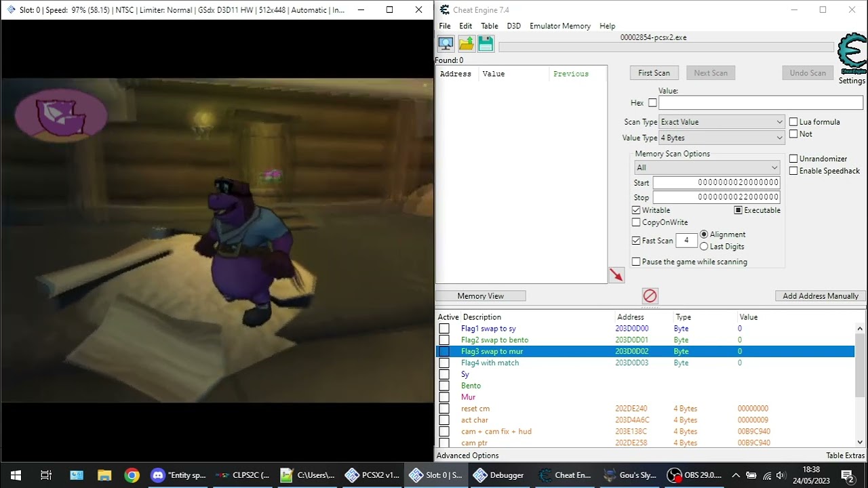This screenshot has height=488, width=868.
Task: Switch to Debugger taskbar window
Action: [500, 475]
